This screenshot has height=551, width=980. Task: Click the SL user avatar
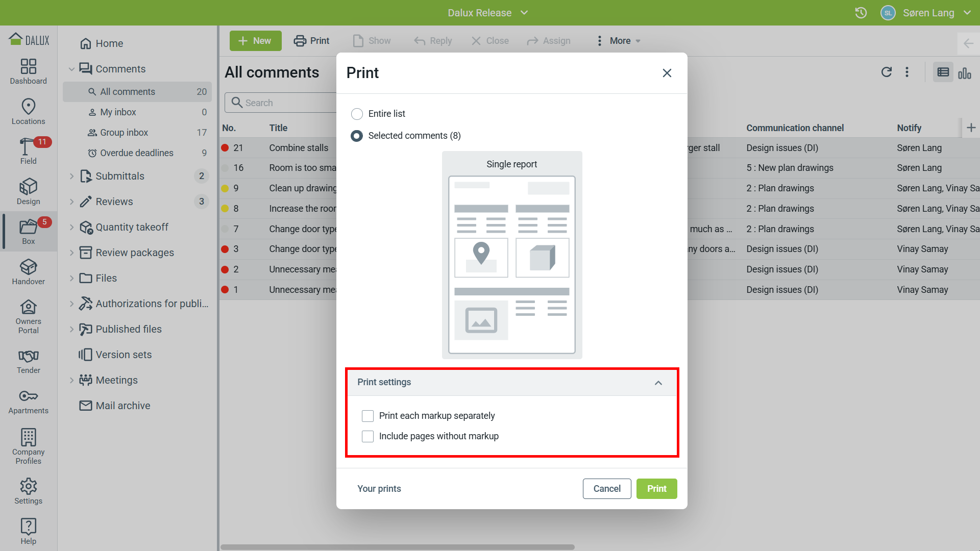tap(888, 13)
